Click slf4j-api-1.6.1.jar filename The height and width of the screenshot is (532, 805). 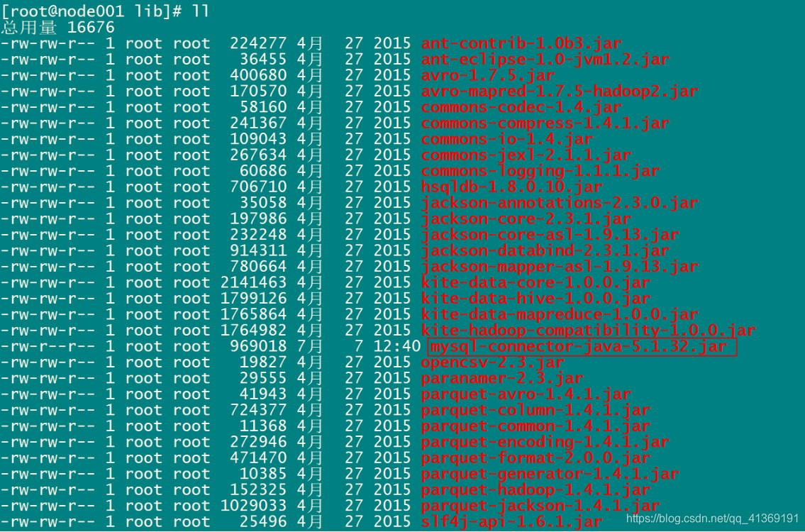(512, 522)
